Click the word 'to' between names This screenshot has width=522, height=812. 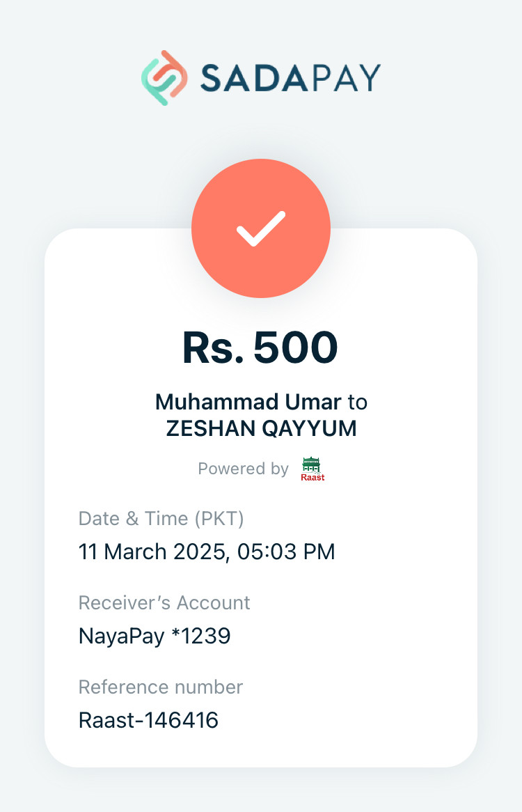[357, 402]
